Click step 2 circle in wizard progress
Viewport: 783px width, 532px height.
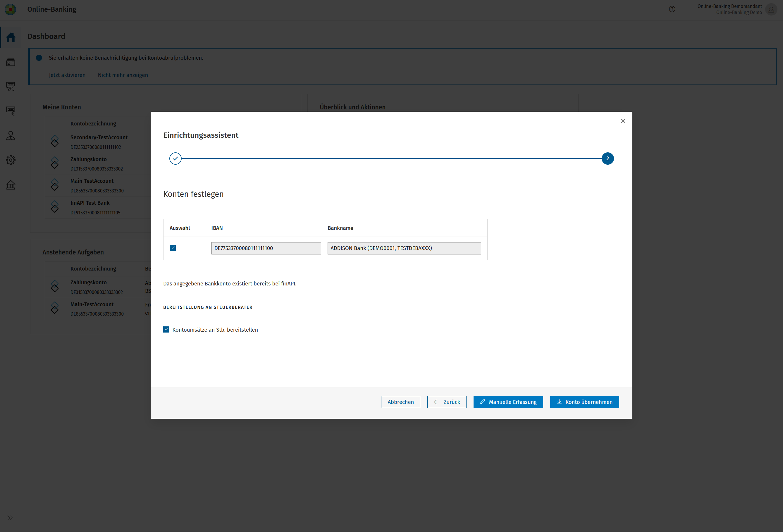[x=608, y=158]
